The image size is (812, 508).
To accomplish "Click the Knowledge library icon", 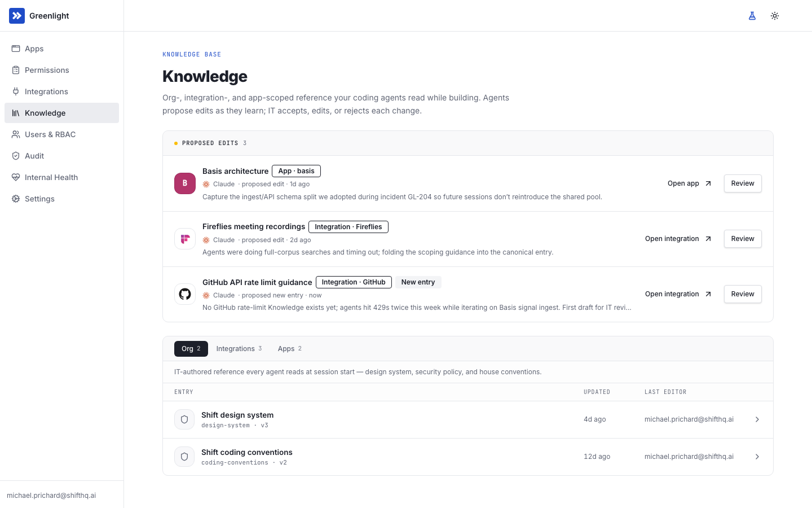I will (16, 113).
